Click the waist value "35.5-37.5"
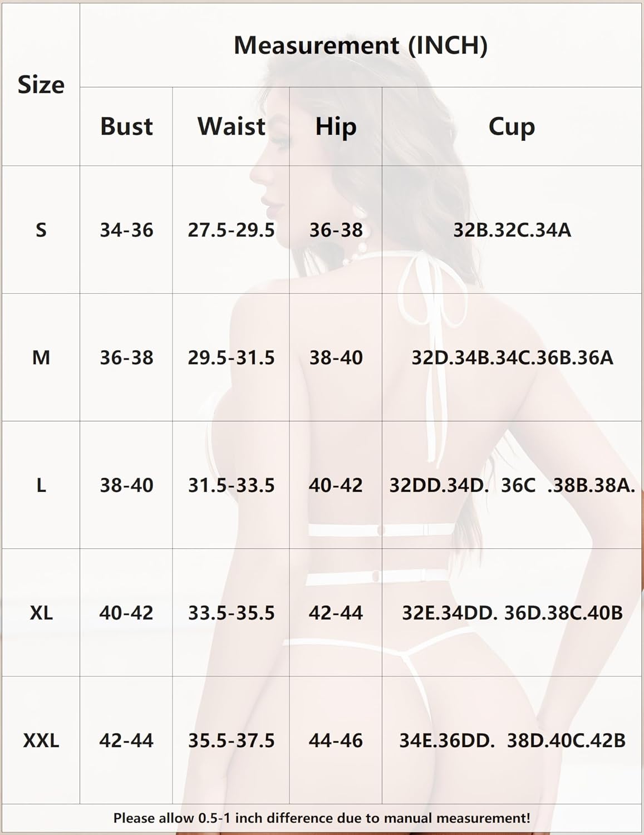 pos(231,740)
